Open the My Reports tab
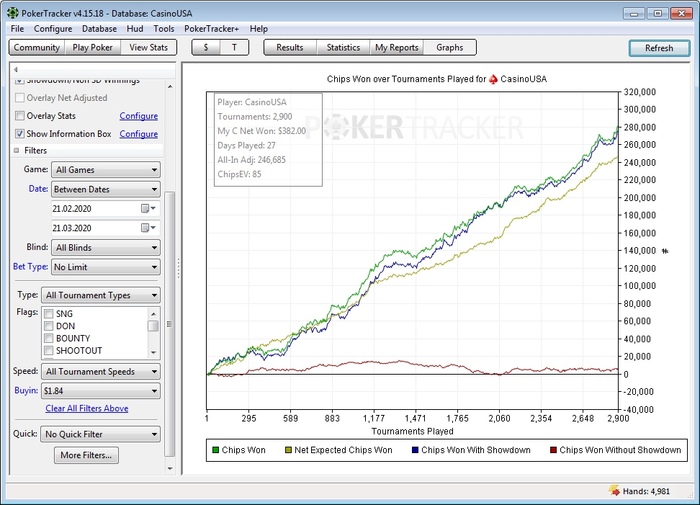The width and height of the screenshot is (700, 505). pos(397,47)
